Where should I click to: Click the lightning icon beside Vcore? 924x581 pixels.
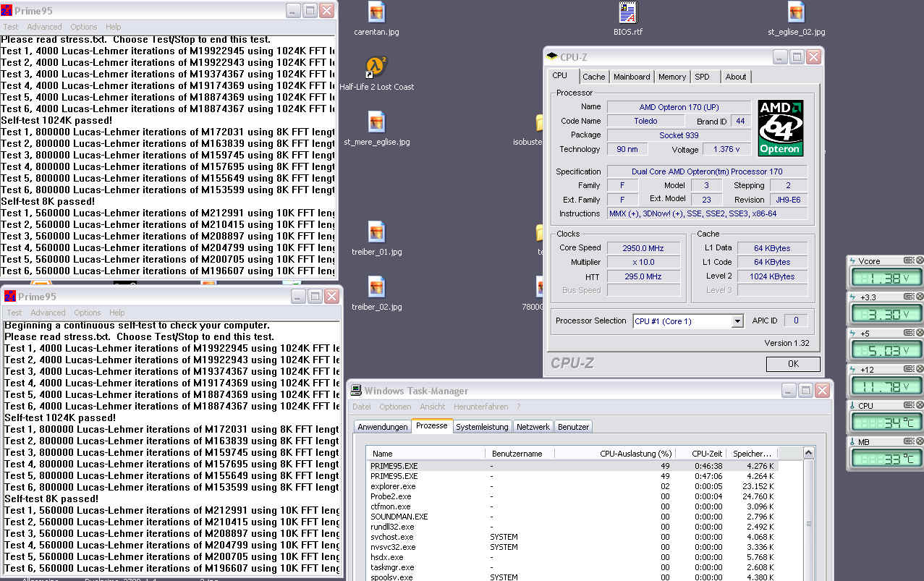[x=852, y=260]
